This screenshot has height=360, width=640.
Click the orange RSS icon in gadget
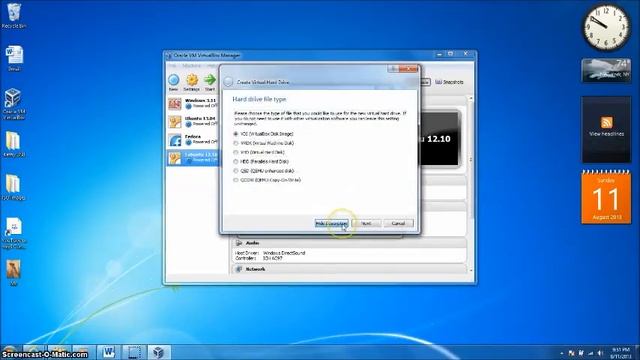[x=607, y=122]
